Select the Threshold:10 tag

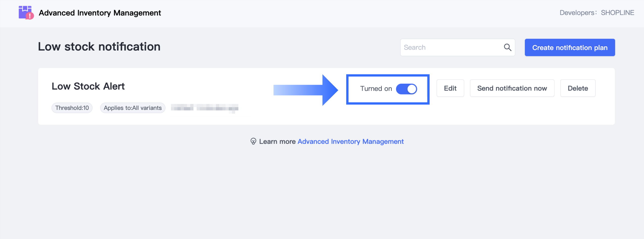[72, 108]
